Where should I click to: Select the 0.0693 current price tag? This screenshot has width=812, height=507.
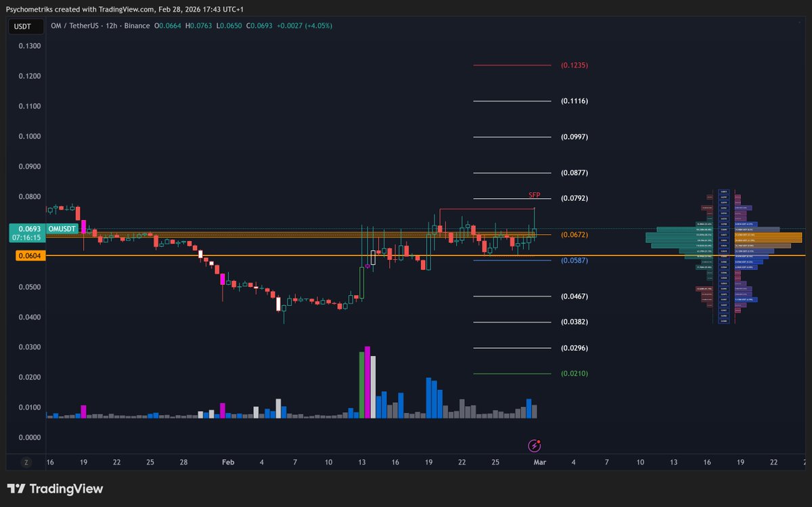coord(26,234)
